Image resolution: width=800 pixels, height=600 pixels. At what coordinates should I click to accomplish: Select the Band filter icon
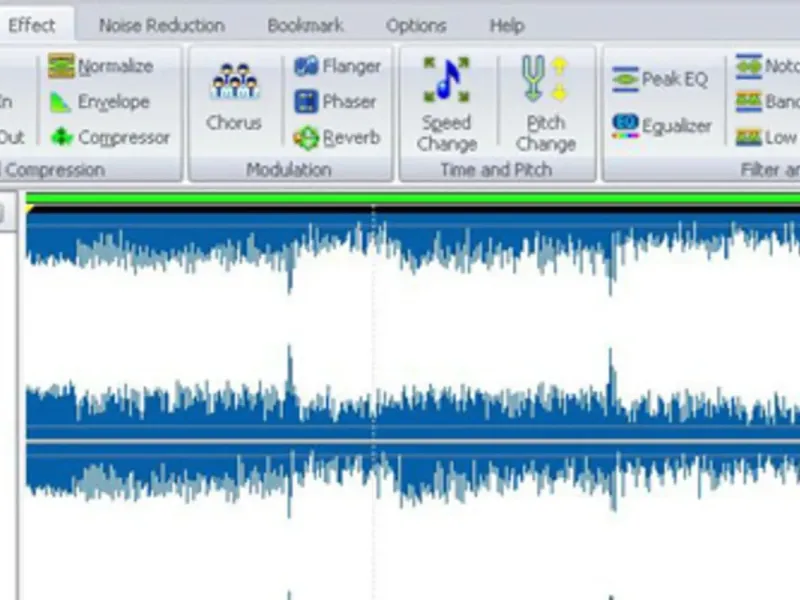pos(749,102)
